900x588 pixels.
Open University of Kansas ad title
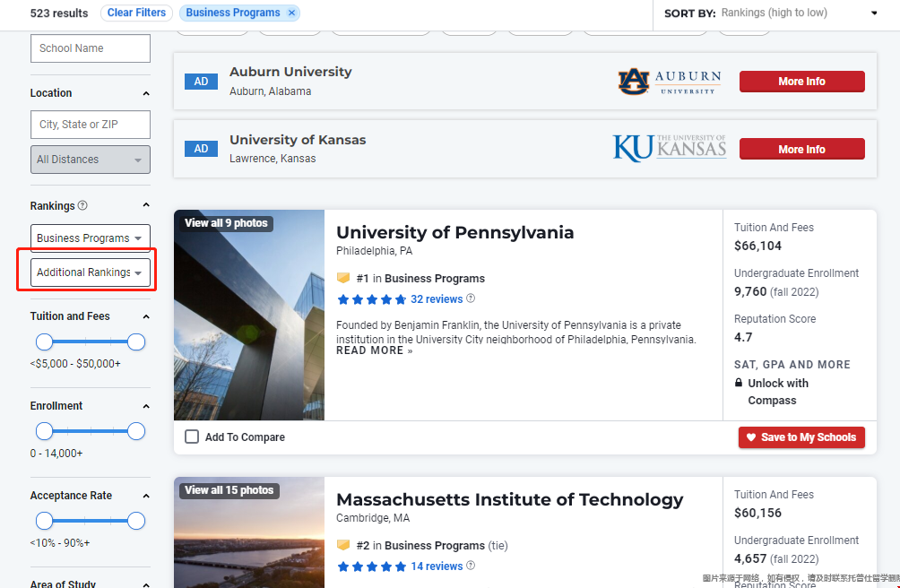pyautogui.click(x=298, y=140)
